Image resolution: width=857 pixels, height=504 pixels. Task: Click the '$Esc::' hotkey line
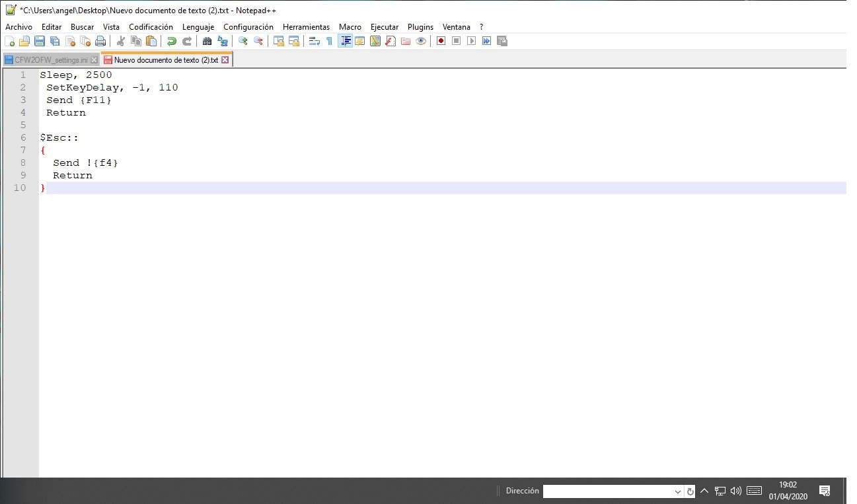click(x=59, y=137)
